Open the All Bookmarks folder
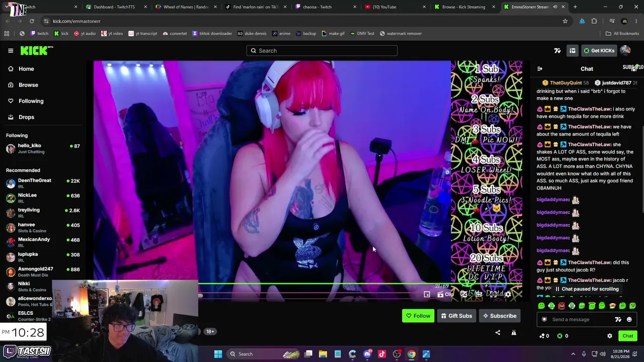Image resolution: width=644 pixels, height=362 pixels. click(622, 34)
